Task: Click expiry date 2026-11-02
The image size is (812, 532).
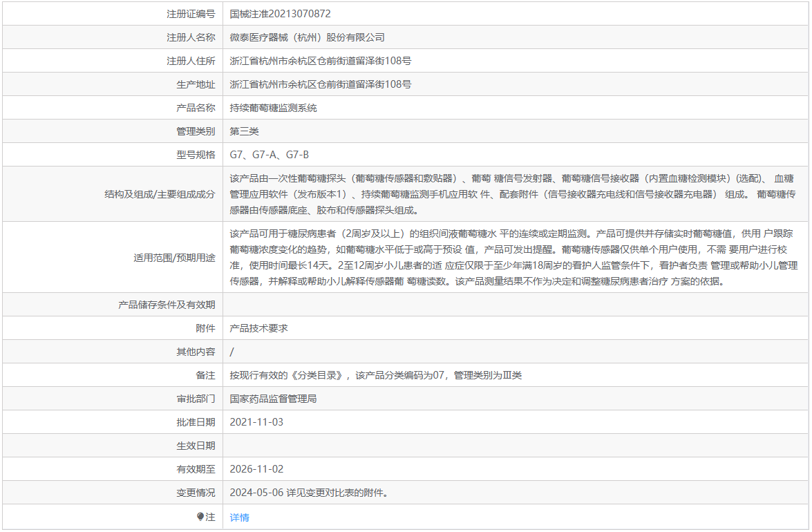Action: point(256,469)
